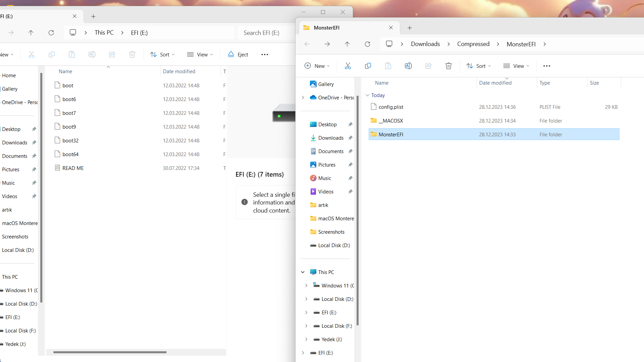
Task: Click the Rename icon in MonsterEFI toolbar
Action: tap(408, 66)
